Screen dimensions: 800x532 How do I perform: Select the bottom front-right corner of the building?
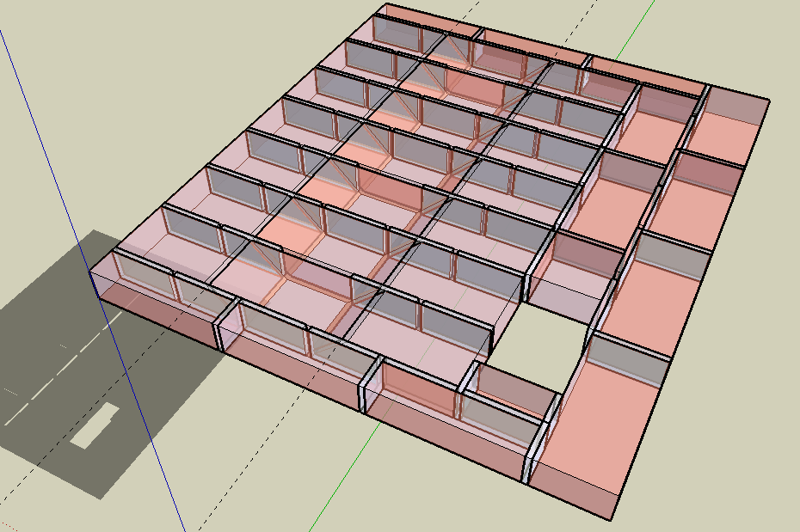point(612,521)
